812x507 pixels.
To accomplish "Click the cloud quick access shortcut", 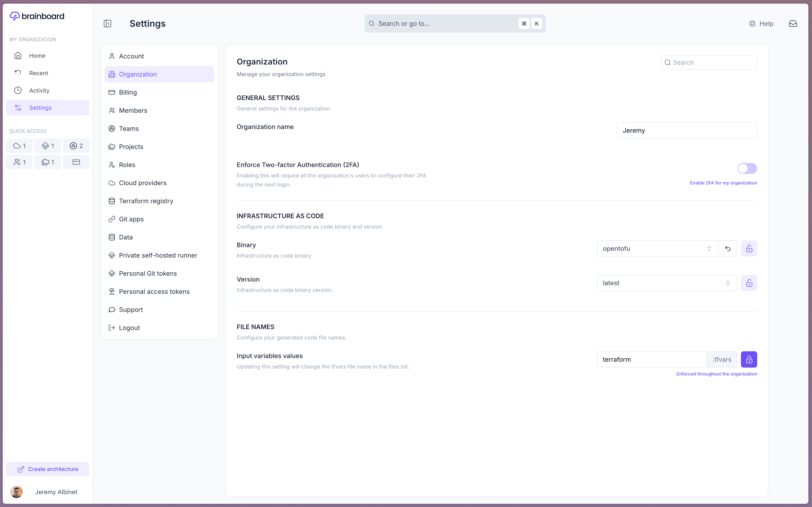I will click(x=19, y=146).
